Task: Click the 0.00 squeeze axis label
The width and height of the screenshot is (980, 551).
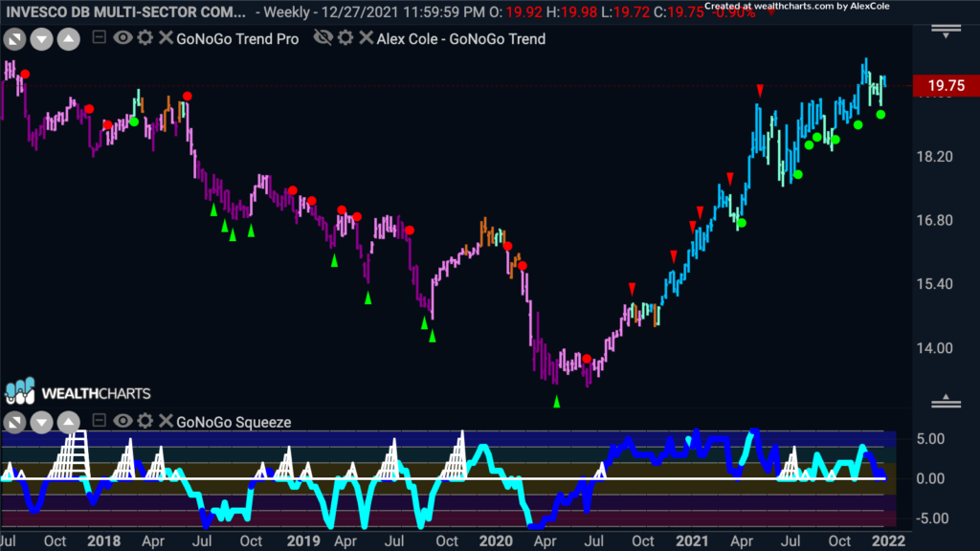Action: pyautogui.click(x=930, y=478)
